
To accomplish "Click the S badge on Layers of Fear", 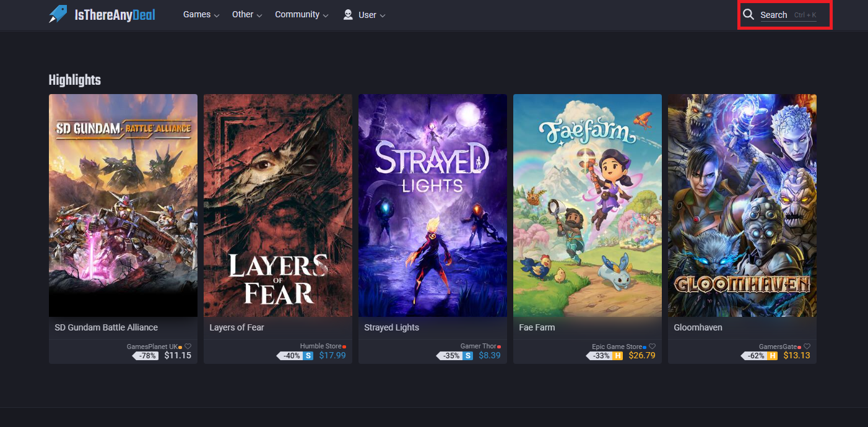I will [x=308, y=356].
